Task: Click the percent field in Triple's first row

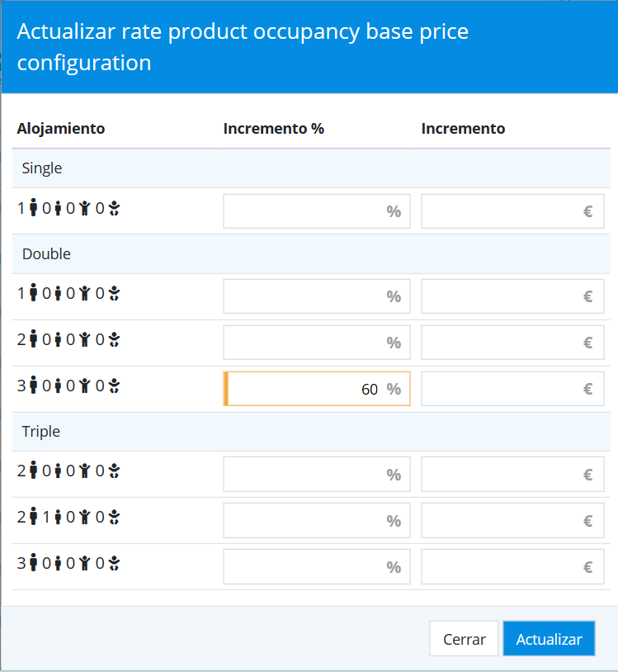Action: point(305,475)
